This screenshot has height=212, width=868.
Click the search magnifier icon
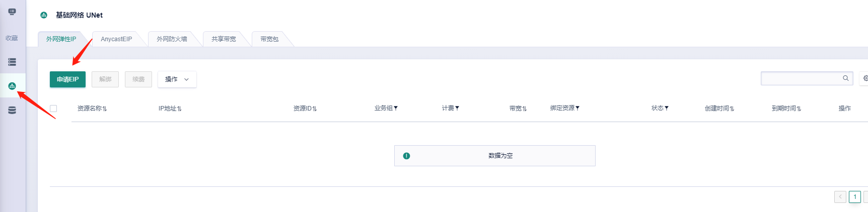click(846, 78)
